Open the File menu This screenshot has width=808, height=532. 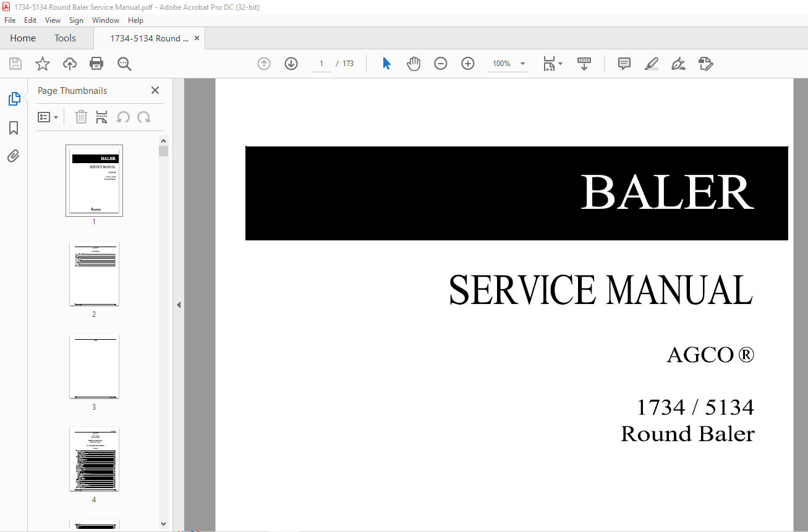pos(10,20)
